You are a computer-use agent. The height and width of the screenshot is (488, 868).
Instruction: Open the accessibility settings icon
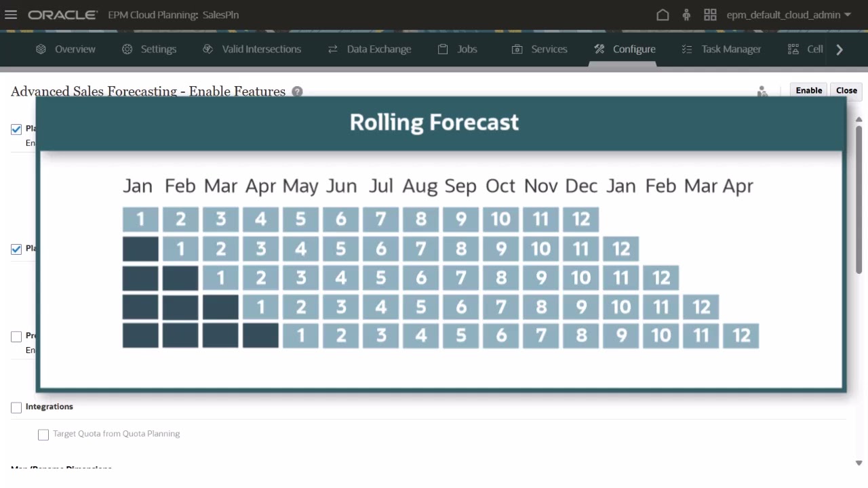(x=686, y=14)
